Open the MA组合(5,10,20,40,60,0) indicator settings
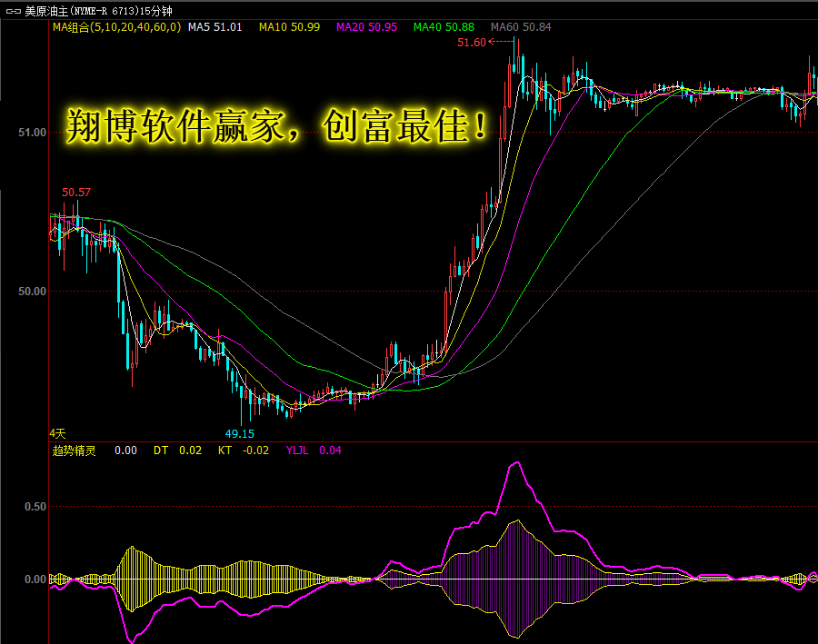This screenshot has width=818, height=644. click(117, 27)
